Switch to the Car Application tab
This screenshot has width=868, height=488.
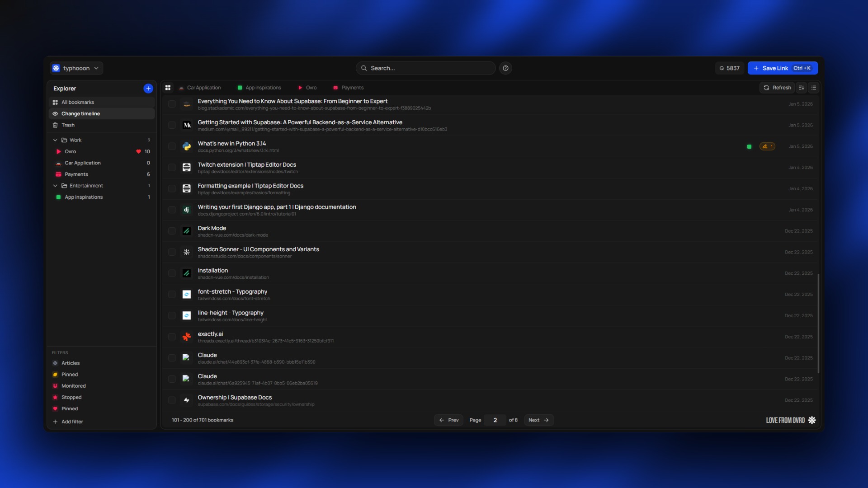click(199, 88)
